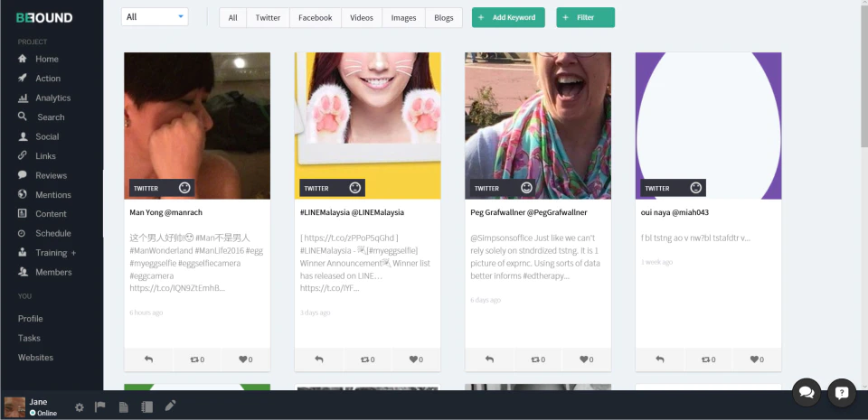Reply to the Man Yong tweet
The image size is (868, 420).
(x=148, y=359)
